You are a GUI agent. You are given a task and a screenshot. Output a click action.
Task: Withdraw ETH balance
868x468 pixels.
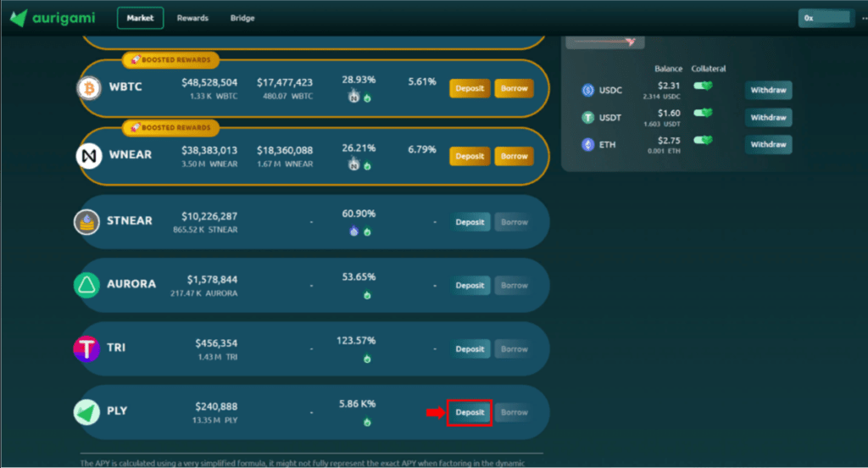click(768, 144)
